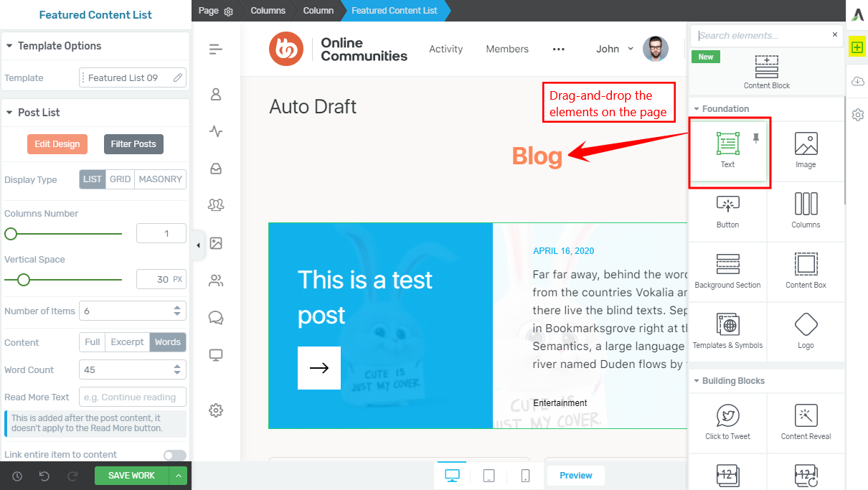This screenshot has height=490, width=868.
Task: Collapse the Foundation elements section
Action: [x=696, y=109]
